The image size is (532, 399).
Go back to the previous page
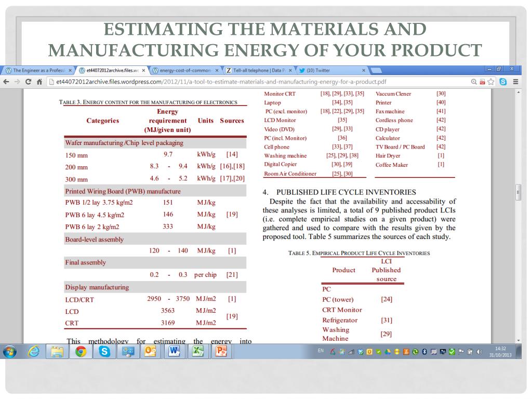(6, 82)
